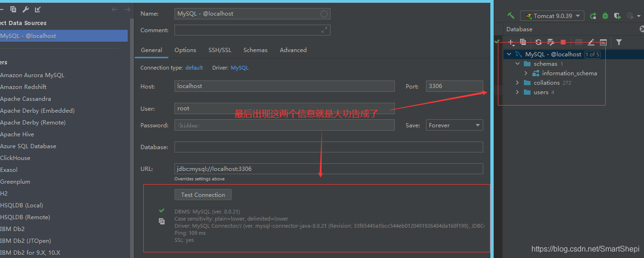Open the Tomcat 9.0.39 run configuration dropdown
The image size is (644, 258).
point(552,16)
